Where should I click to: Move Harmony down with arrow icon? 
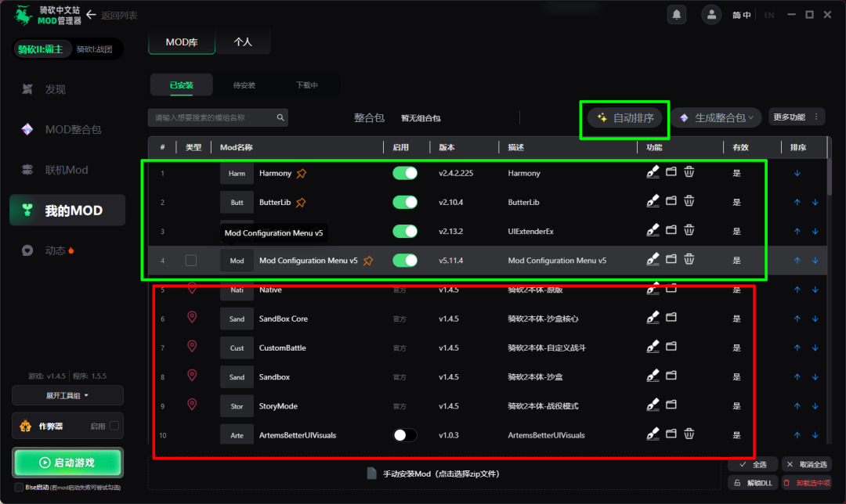(797, 173)
